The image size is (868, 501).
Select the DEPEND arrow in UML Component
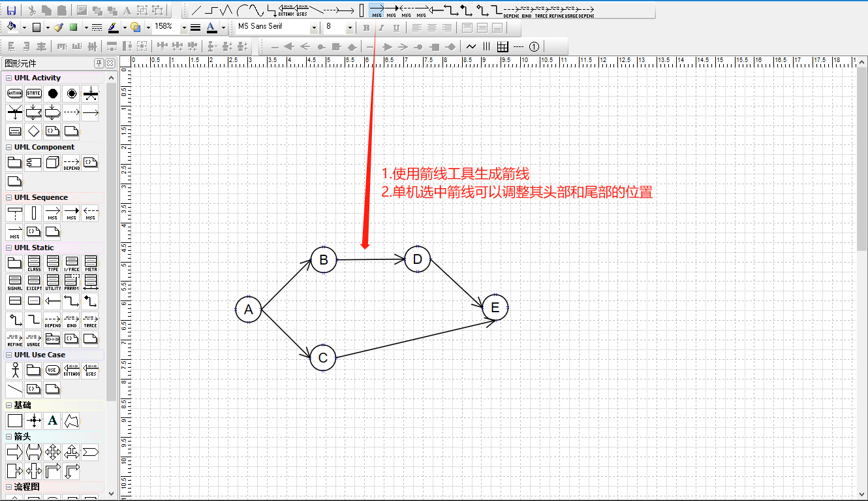point(71,161)
